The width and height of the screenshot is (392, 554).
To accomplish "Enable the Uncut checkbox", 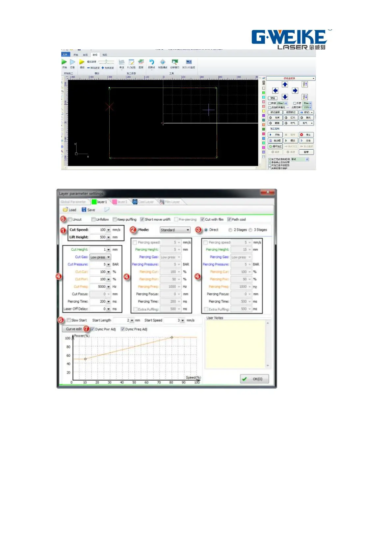I will (x=70, y=219).
